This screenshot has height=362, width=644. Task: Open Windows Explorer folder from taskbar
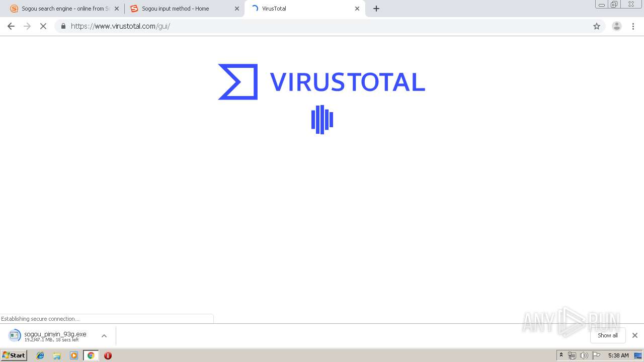tap(57, 355)
